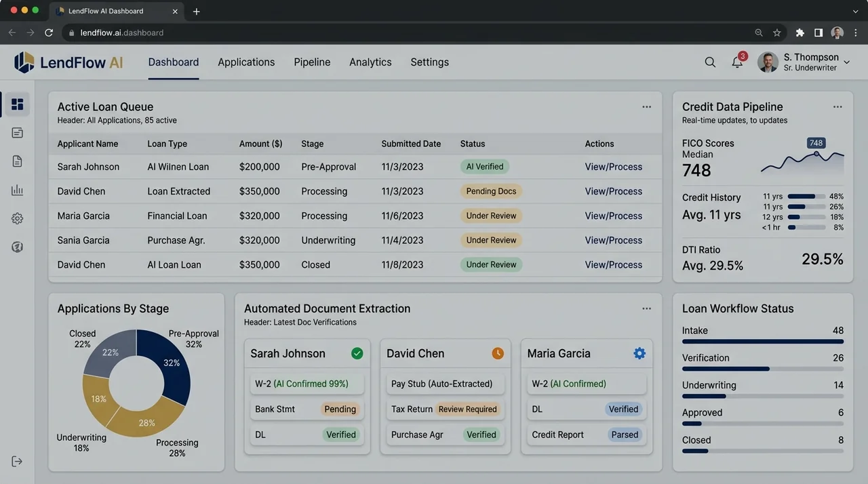Toggle browser side panel icon

tap(818, 33)
